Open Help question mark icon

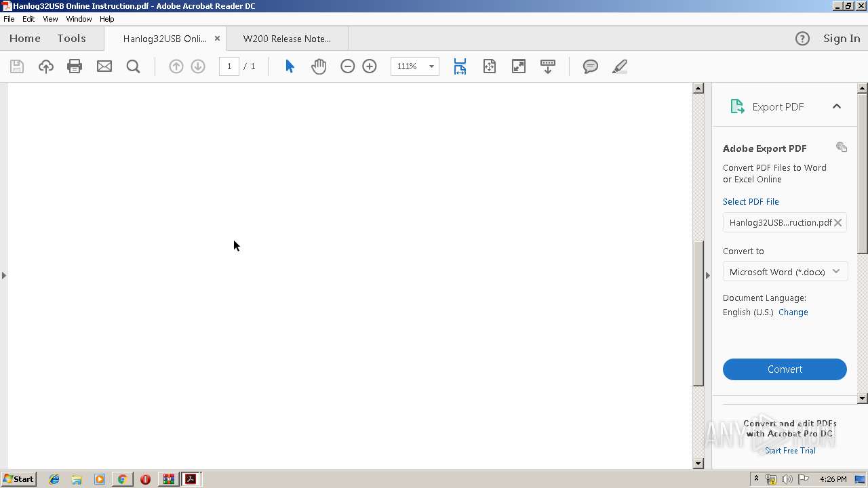pos(802,39)
